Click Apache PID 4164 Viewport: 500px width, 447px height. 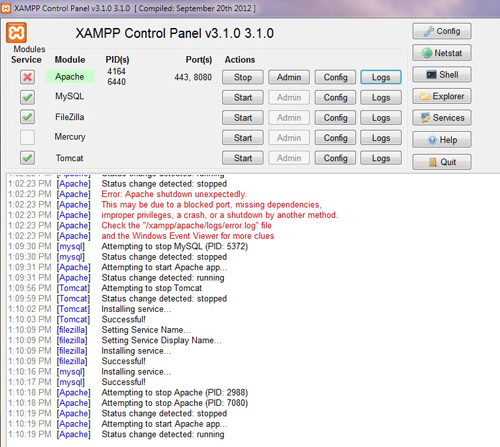[x=116, y=71]
